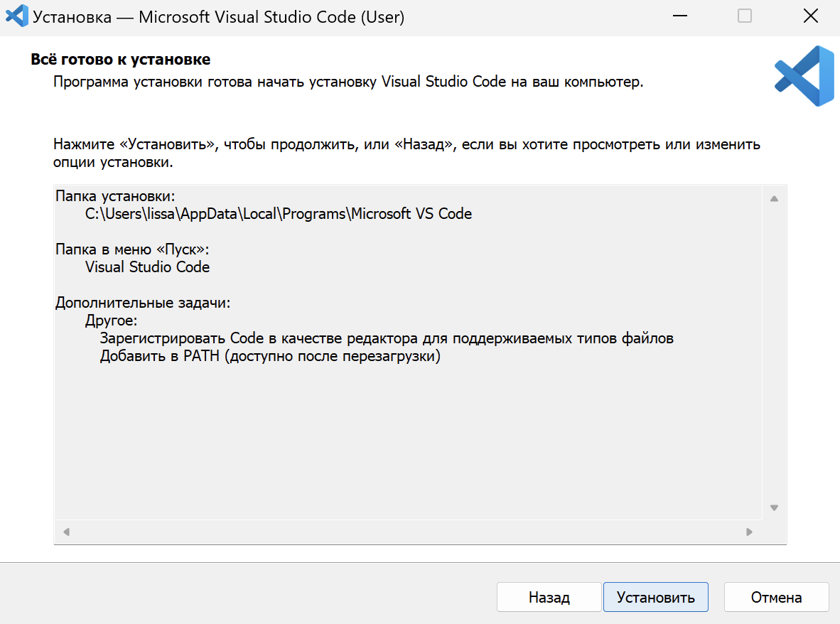Click the VS Code icon in title bar
The height and width of the screenshot is (624, 840).
click(x=16, y=16)
